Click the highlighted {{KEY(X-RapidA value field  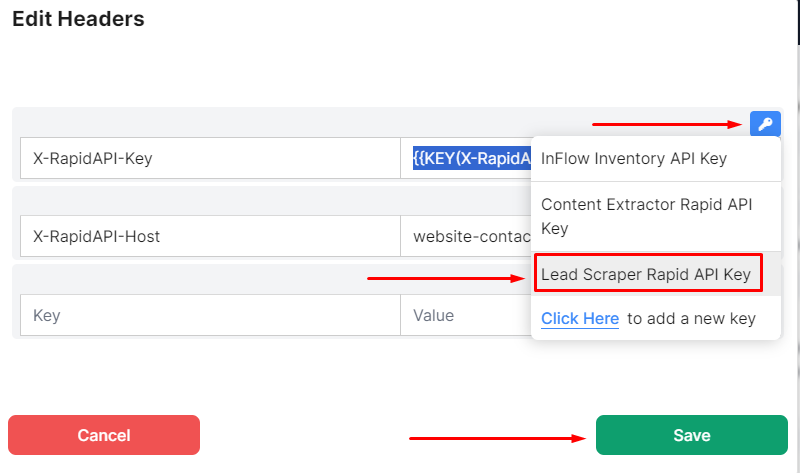pyautogui.click(x=466, y=158)
